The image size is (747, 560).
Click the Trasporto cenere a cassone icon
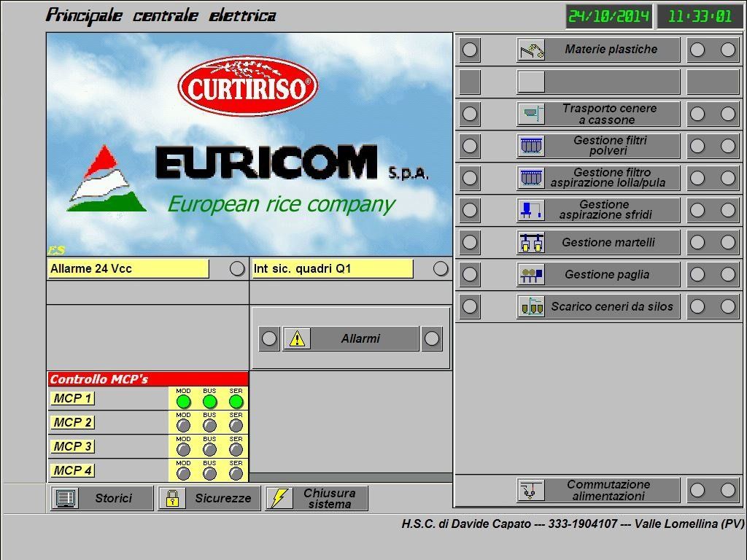(x=531, y=114)
